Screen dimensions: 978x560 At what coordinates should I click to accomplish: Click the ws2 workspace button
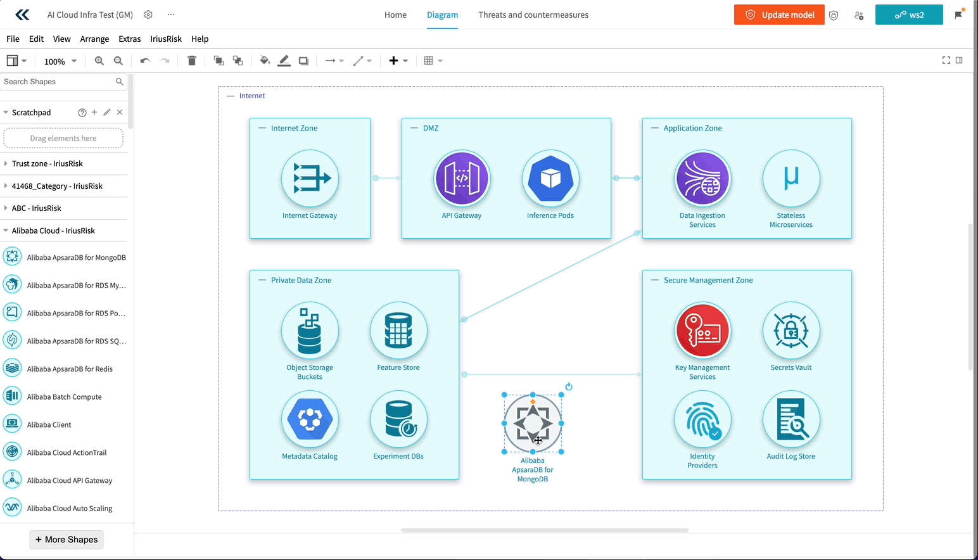coord(909,15)
